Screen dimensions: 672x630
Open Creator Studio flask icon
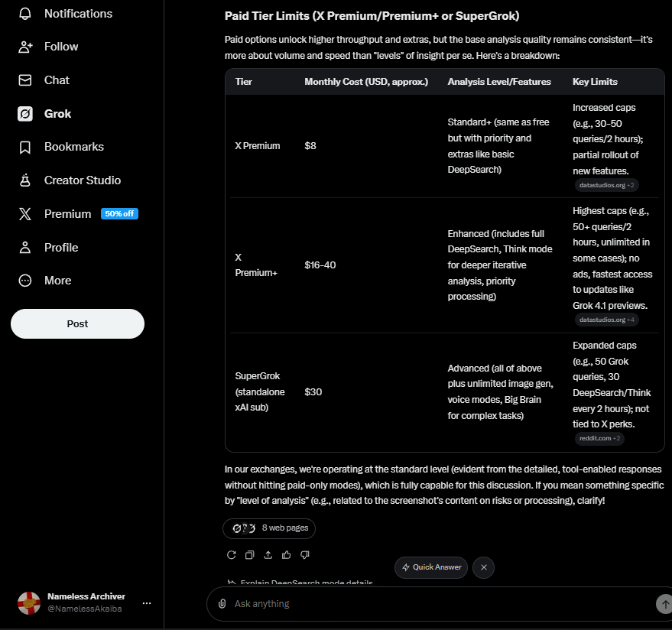click(x=25, y=180)
